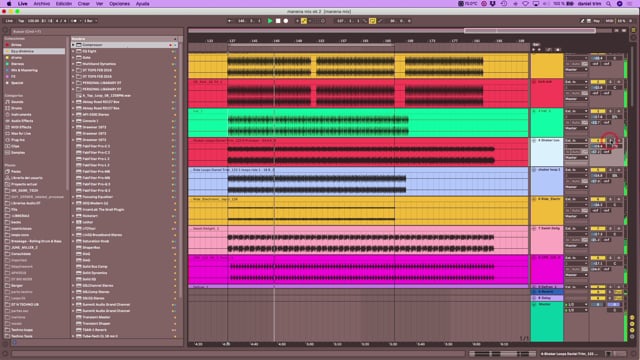Toggle the In/Out section show button
The height and width of the screenshot is (360, 640).
(x=632, y=317)
